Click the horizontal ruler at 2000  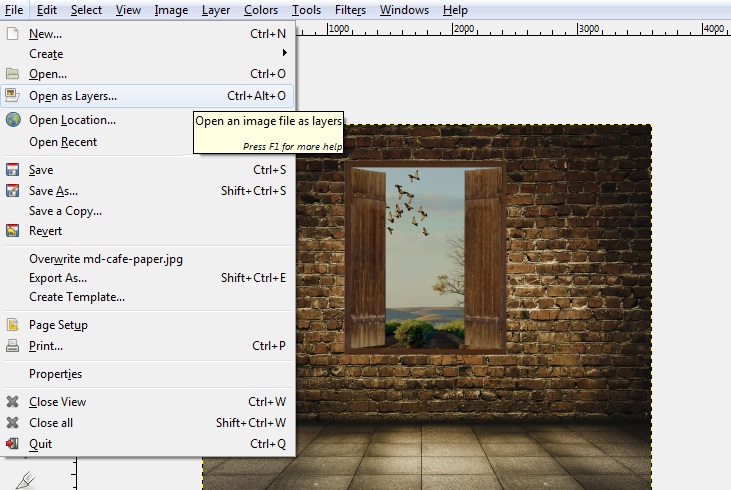click(x=464, y=28)
